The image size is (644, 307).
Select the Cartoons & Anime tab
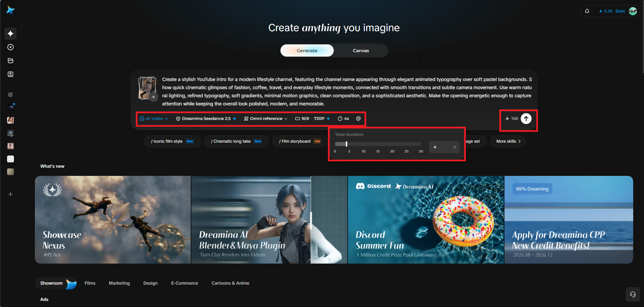coord(230,283)
